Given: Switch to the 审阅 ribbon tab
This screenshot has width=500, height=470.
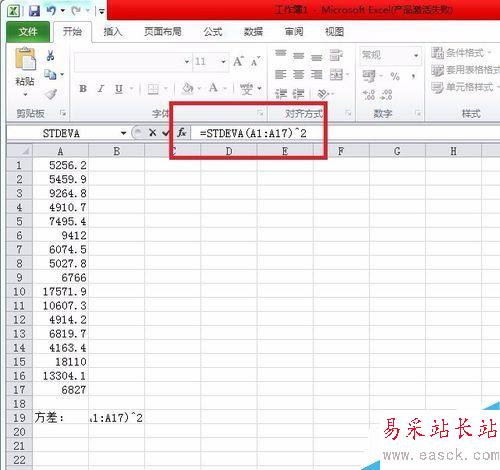Looking at the screenshot, I should point(294,32).
